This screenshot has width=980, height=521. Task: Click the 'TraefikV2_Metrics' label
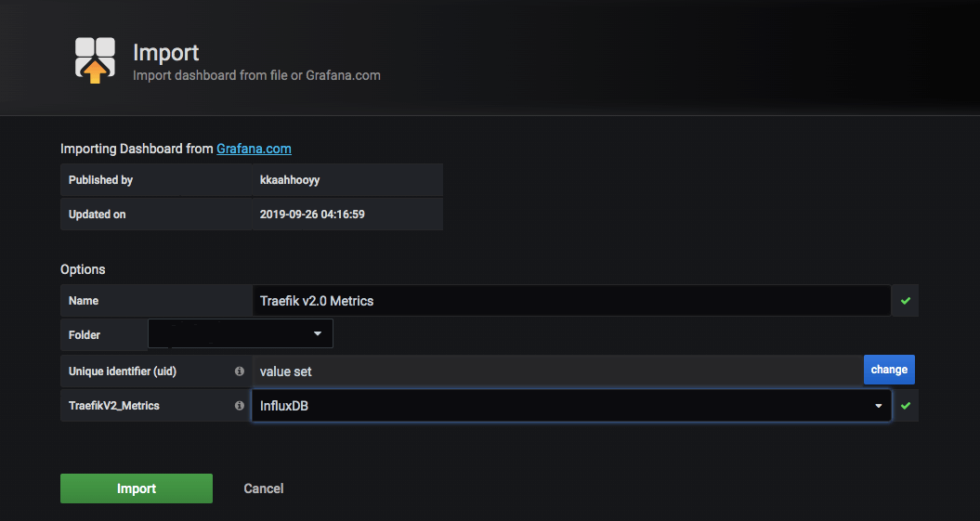pos(113,406)
